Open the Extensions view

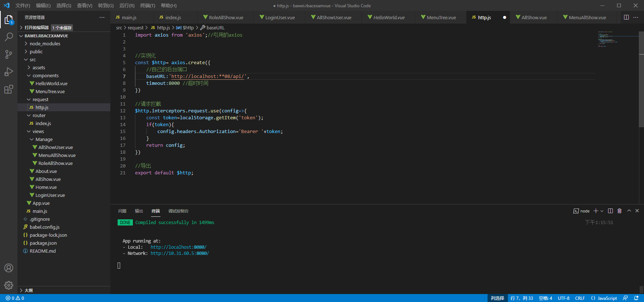tap(9, 89)
